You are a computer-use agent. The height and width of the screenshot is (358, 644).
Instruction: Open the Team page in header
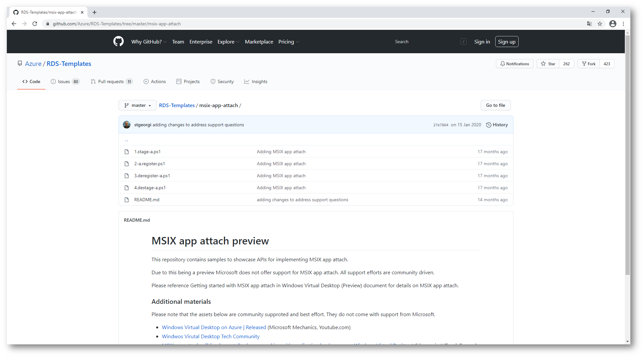tap(178, 42)
